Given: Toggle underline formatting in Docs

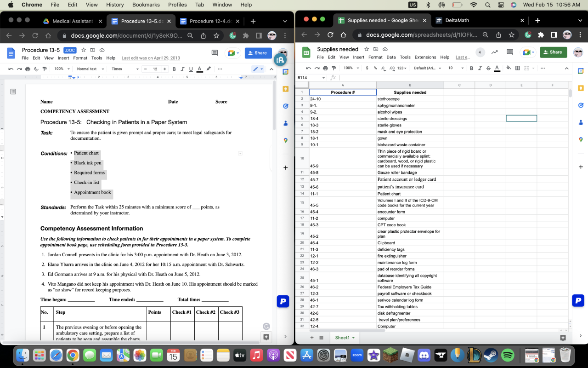Looking at the screenshot, I should [191, 69].
